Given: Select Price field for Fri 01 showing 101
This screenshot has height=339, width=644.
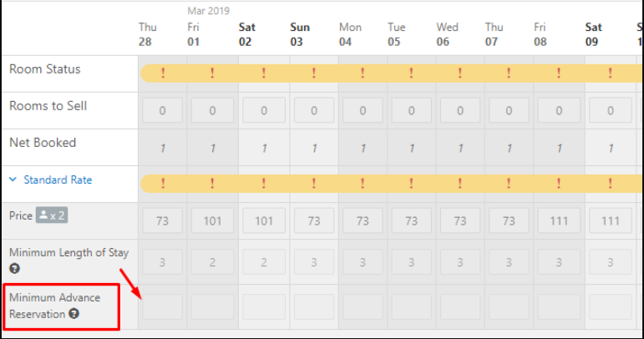Looking at the screenshot, I should (212, 220).
